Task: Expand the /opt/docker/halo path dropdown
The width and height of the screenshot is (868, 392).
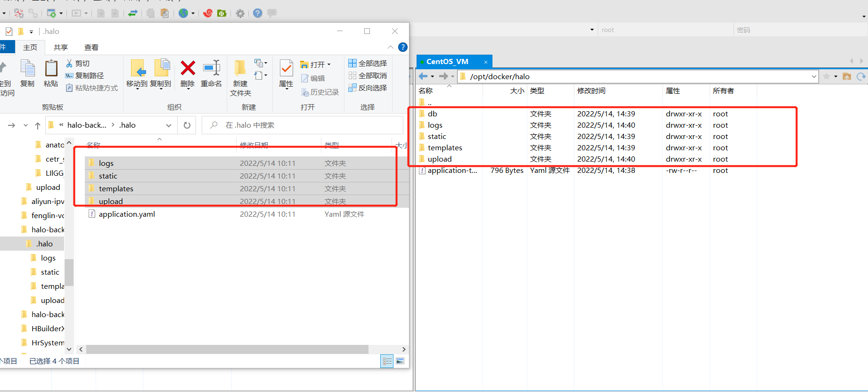Action: click(814, 76)
